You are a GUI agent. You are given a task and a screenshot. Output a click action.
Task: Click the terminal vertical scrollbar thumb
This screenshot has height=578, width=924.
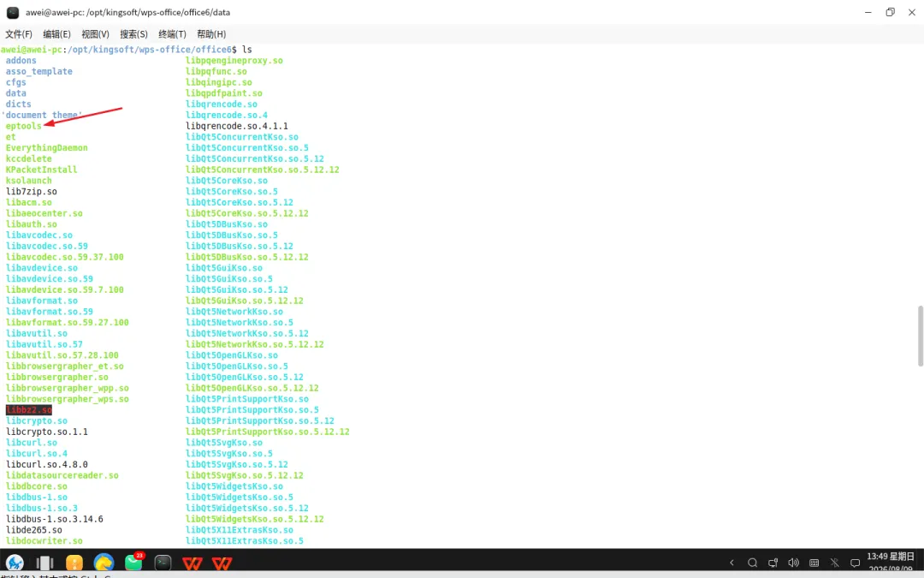pyautogui.click(x=921, y=337)
